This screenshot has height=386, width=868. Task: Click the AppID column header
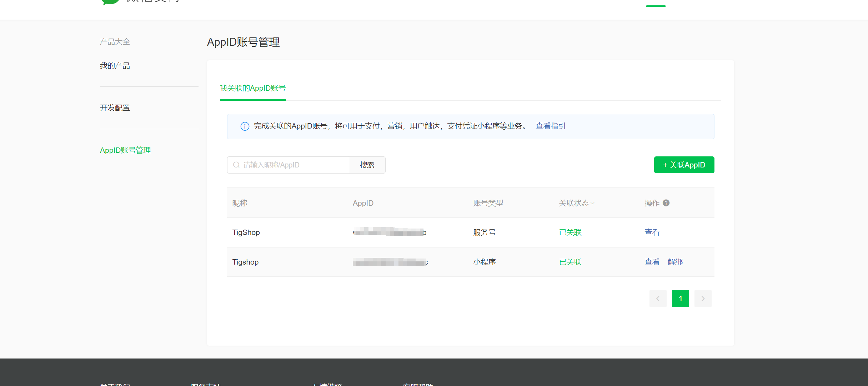(363, 203)
